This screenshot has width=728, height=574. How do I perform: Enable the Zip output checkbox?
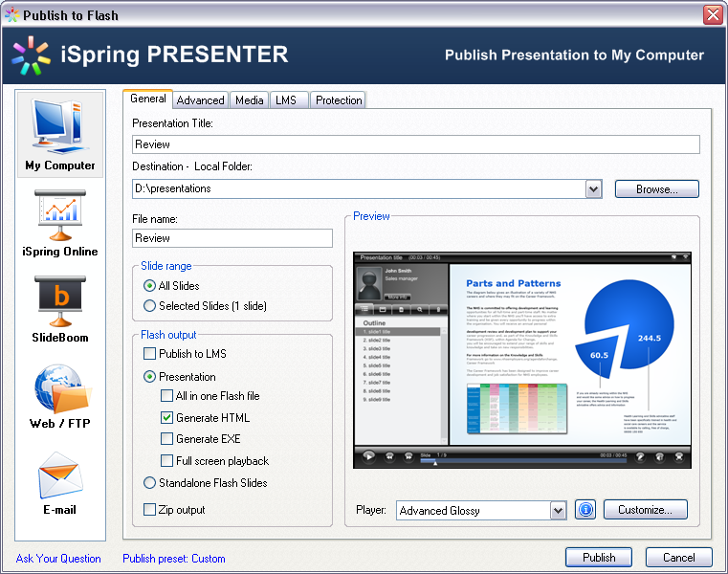tap(149, 510)
